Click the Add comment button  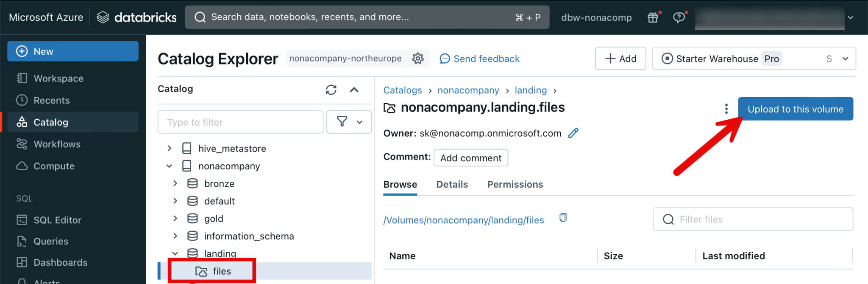(470, 158)
